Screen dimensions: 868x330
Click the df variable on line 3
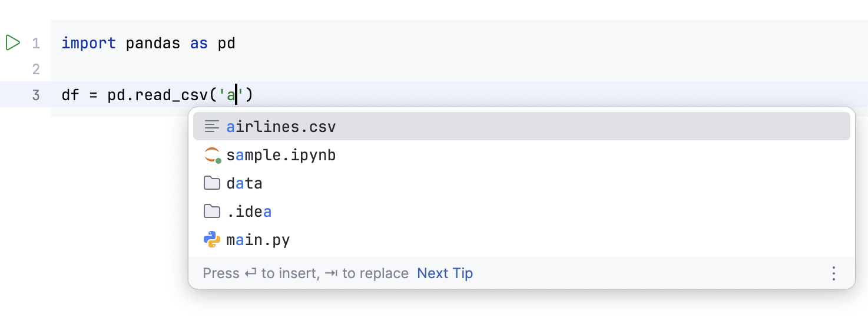(70, 95)
